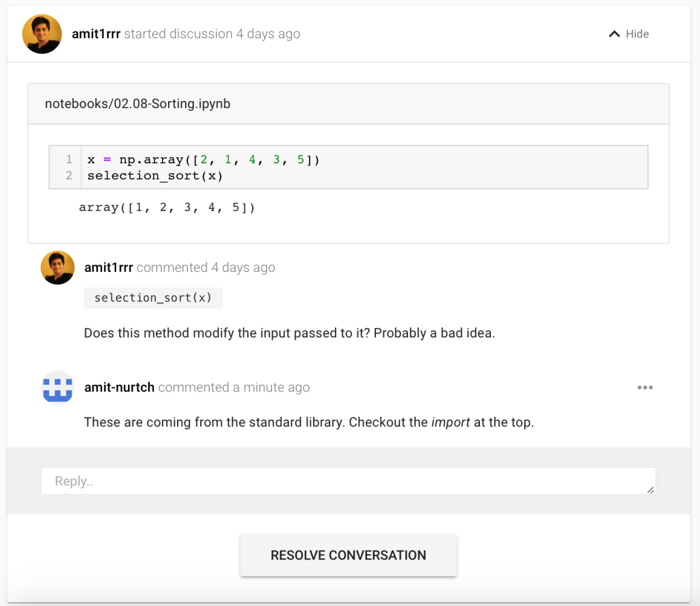Click code line number 2

[69, 176]
